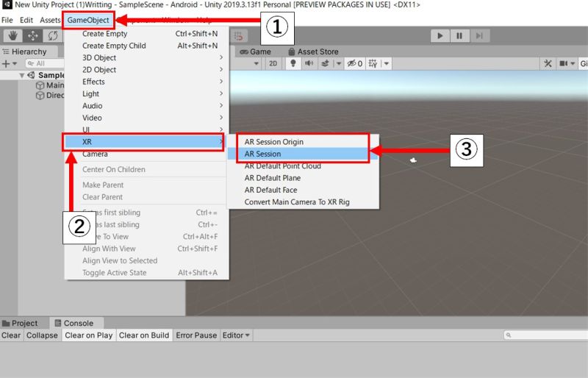Switch to the Asset Store tab
The image size is (588, 378).
tap(313, 51)
